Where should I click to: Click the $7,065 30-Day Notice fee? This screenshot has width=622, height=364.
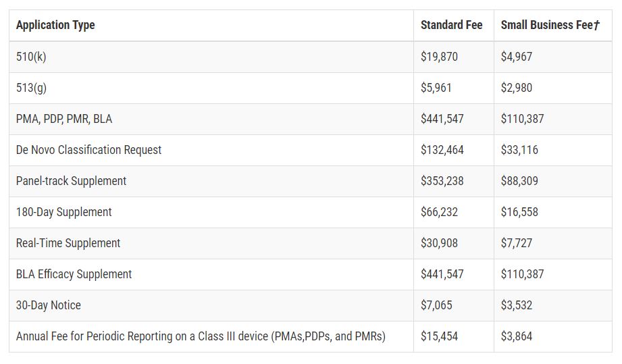(x=436, y=305)
